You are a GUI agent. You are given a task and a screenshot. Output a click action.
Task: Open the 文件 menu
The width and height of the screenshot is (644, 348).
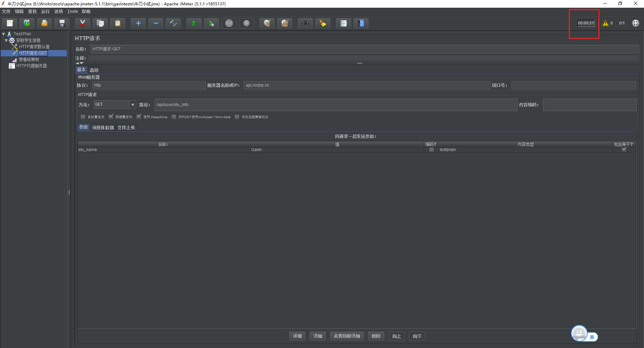pyautogui.click(x=6, y=11)
